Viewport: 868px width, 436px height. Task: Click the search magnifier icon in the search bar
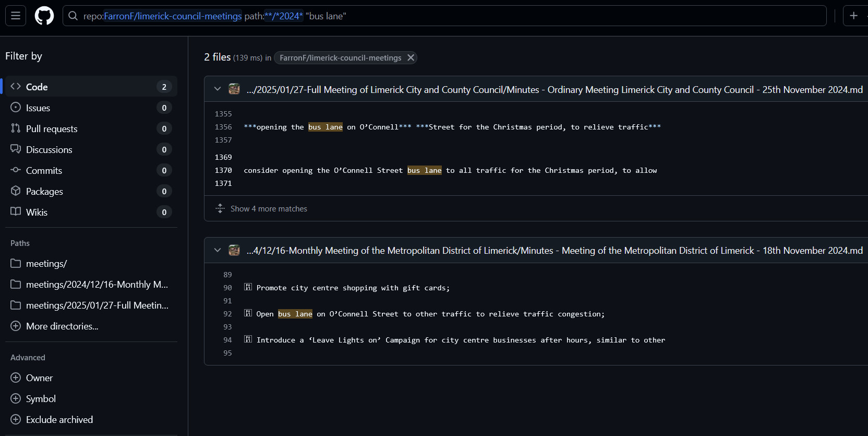point(73,16)
